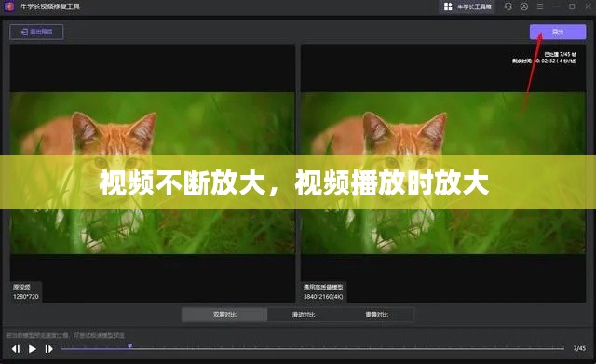Select the 双屏对比 comparison tab
The height and width of the screenshot is (364, 596).
[224, 315]
